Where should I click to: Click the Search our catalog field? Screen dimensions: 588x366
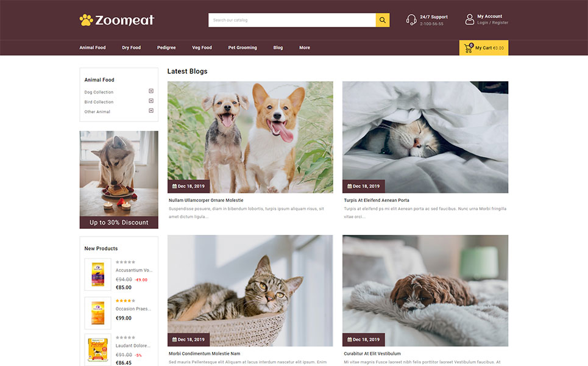click(292, 20)
